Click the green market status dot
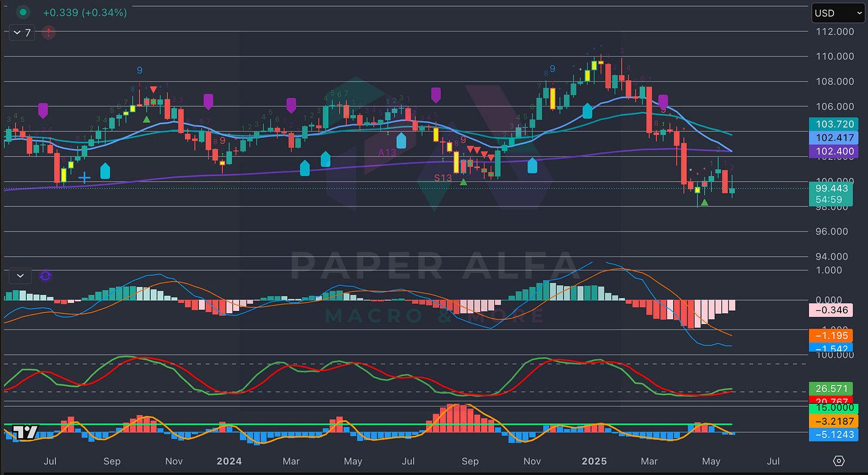The image size is (868, 475). (23, 12)
